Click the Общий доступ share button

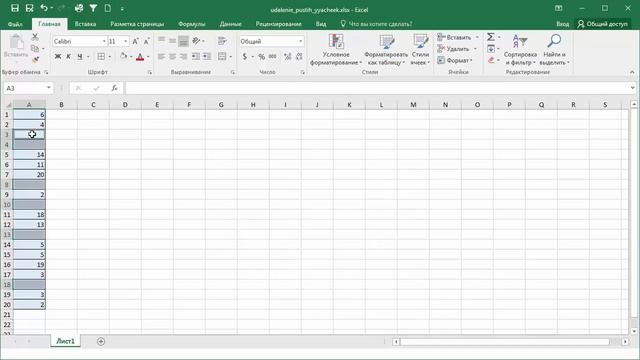(x=602, y=24)
